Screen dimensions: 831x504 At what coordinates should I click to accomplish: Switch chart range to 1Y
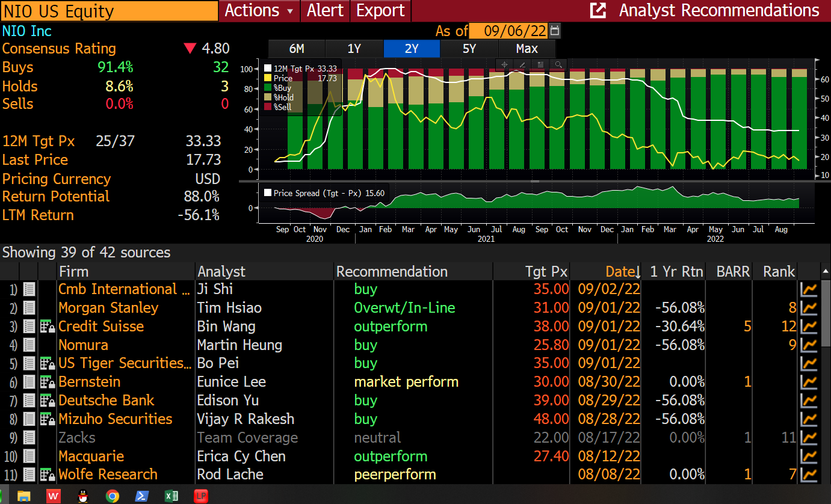(354, 49)
